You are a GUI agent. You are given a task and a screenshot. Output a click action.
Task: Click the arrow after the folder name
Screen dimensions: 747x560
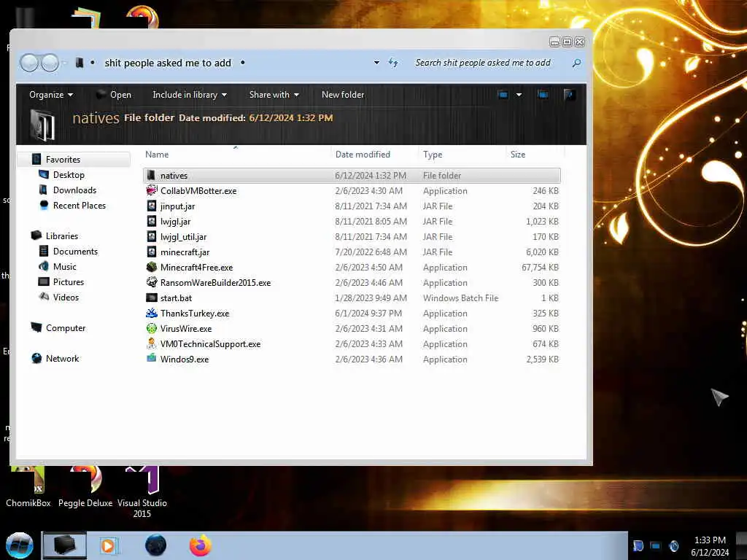click(242, 63)
